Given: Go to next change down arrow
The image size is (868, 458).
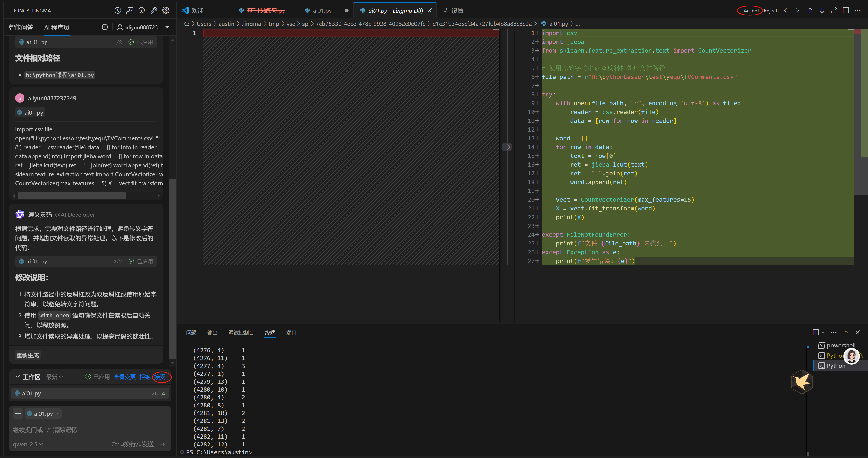Looking at the screenshot, I should 822,10.
